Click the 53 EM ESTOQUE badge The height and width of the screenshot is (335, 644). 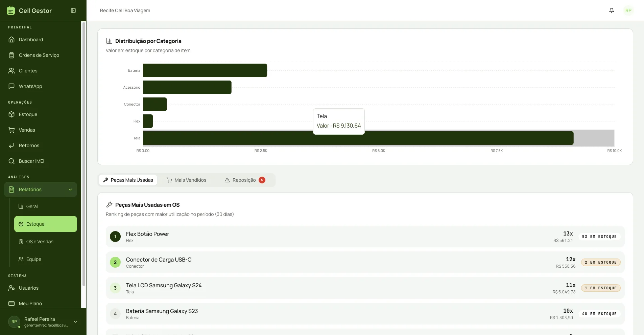coord(599,237)
